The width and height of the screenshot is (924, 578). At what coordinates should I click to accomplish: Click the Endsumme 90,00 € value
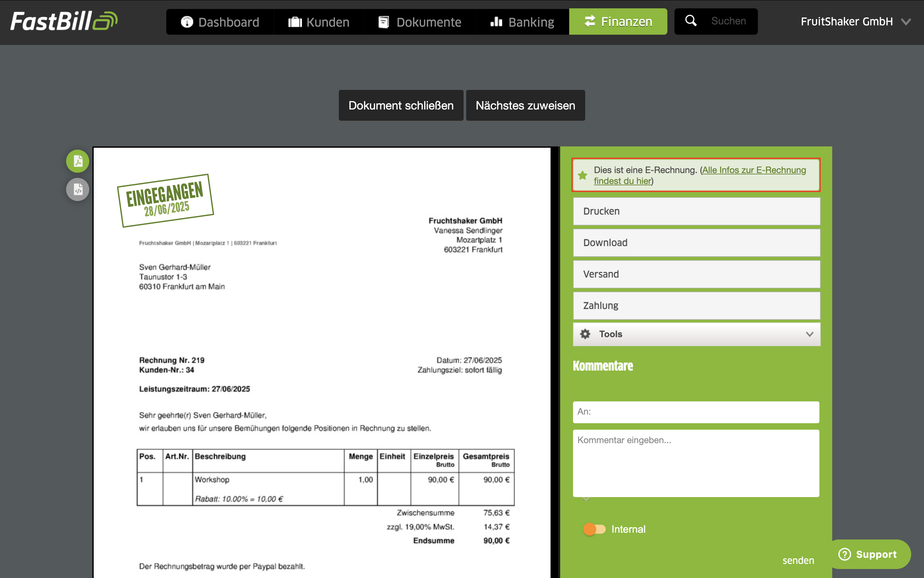496,540
